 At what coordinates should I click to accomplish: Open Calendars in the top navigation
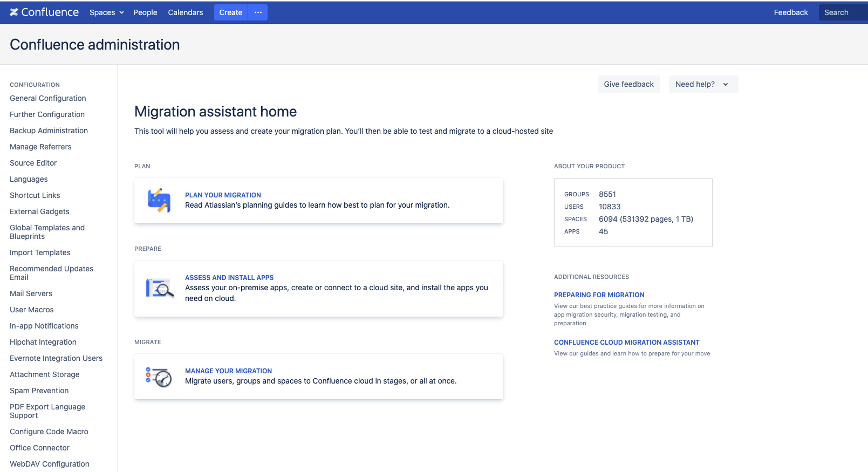click(x=186, y=12)
